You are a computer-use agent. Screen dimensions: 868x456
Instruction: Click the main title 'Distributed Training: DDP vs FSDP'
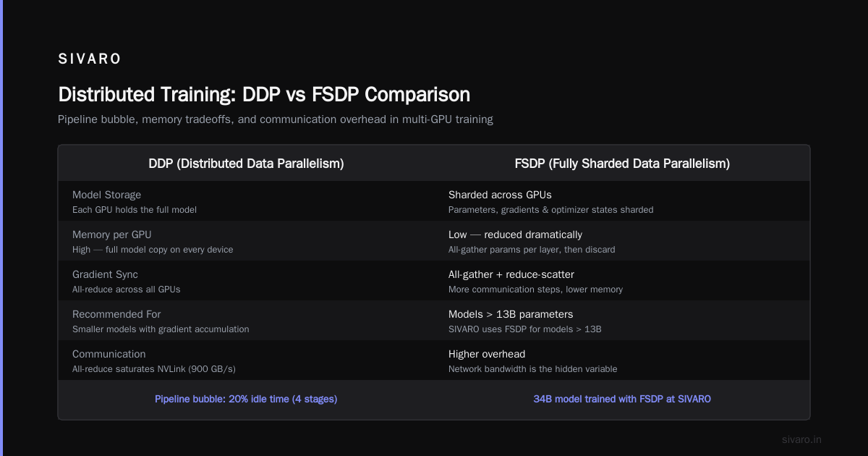tap(264, 95)
